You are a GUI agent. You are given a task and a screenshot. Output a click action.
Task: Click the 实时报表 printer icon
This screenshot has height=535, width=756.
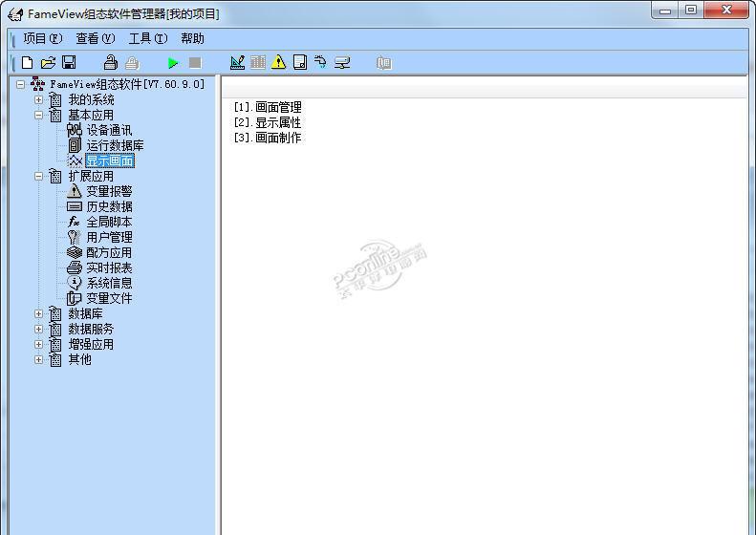(x=75, y=268)
